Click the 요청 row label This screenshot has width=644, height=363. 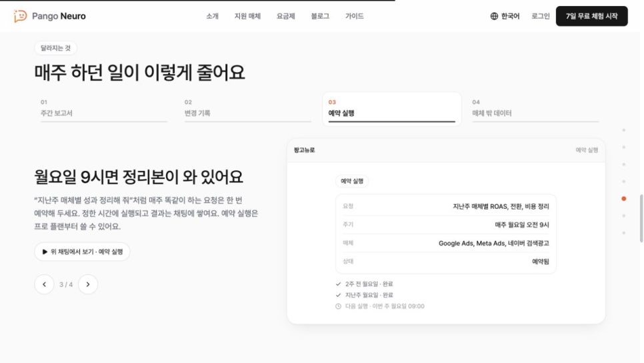[348, 206]
